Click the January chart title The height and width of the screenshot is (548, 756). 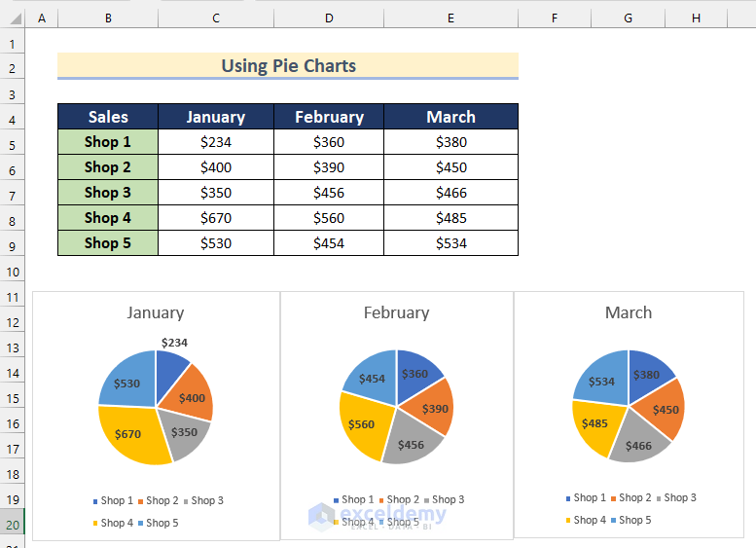(x=155, y=312)
